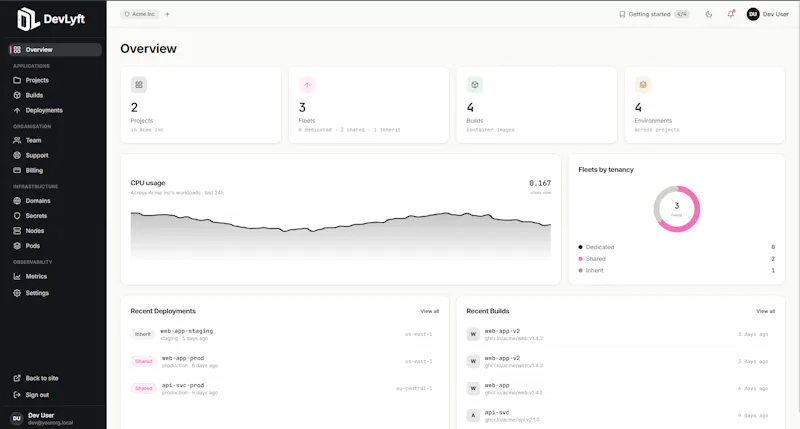This screenshot has width=800, height=429.
Task: Click the Settings gear icon
Action: point(17,293)
